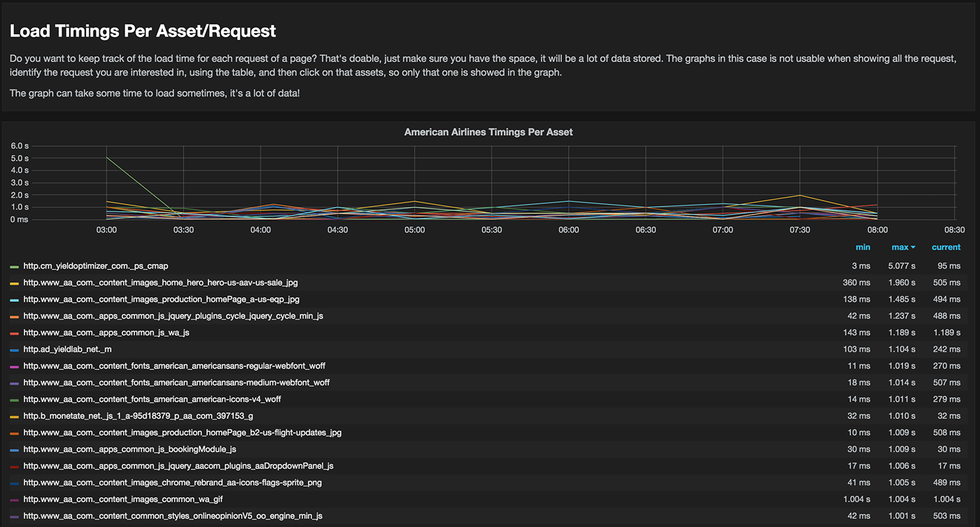Click the 1.237 s max value for jquery_cycle_min_js
980x527 pixels.
[903, 316]
